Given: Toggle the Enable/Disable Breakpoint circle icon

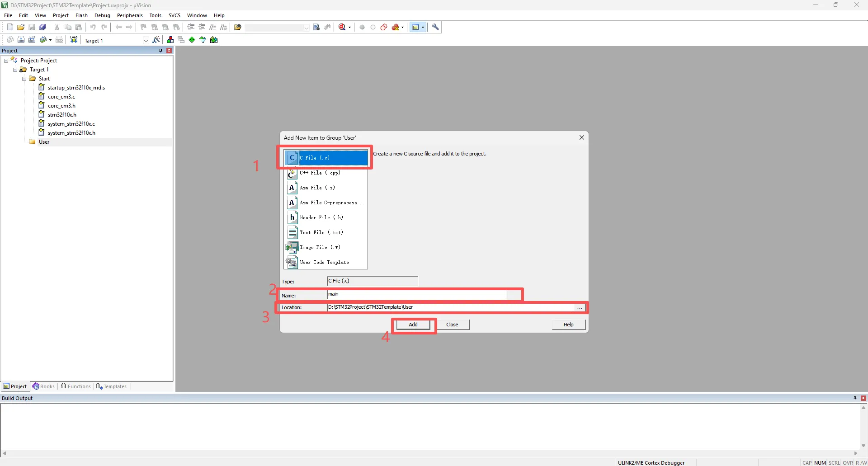Looking at the screenshot, I should 373,27.
